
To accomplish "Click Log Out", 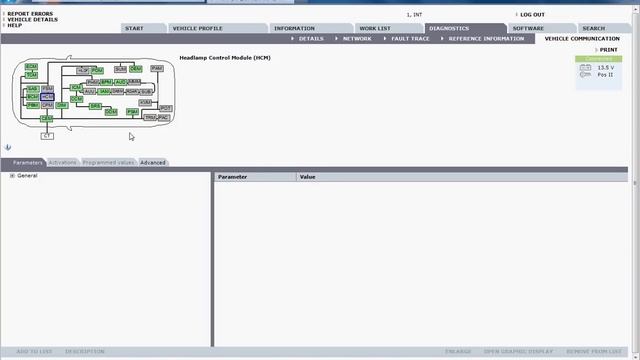I will [x=532, y=14].
